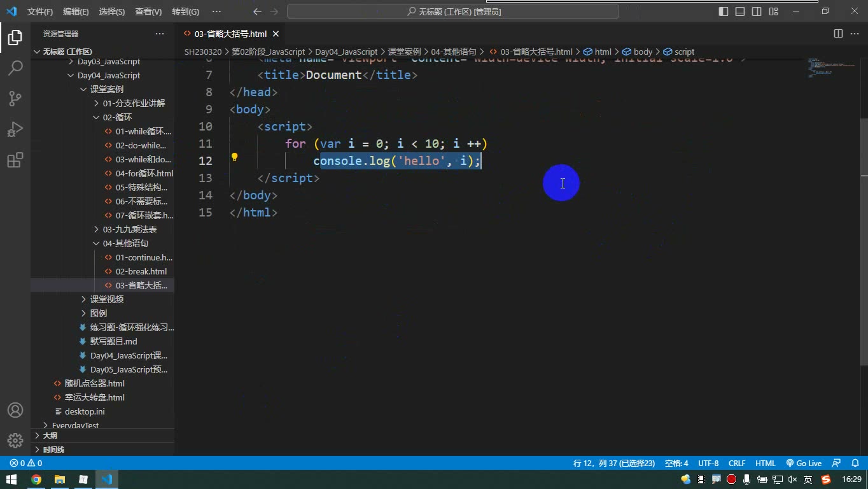Open the 文件(F) menu

40,11
